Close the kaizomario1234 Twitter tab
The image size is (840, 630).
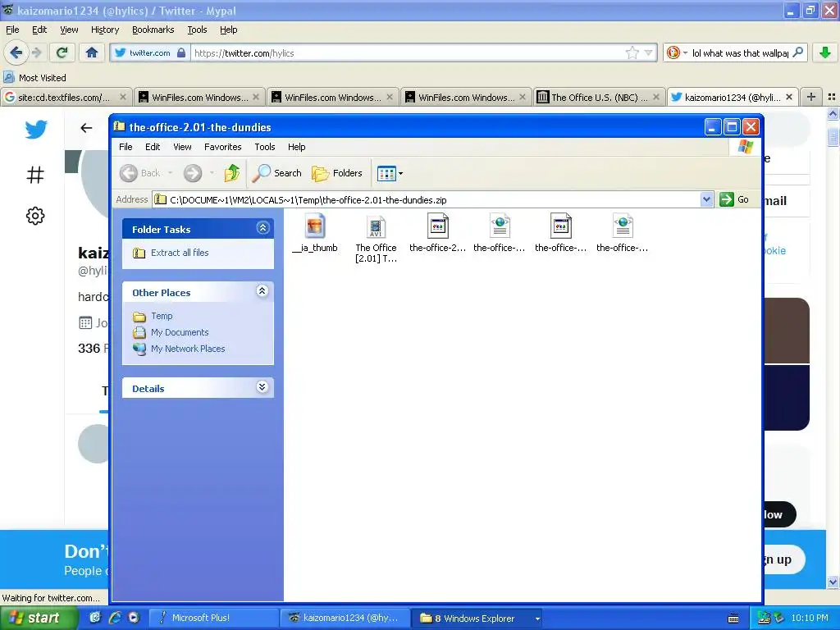pyautogui.click(x=788, y=97)
